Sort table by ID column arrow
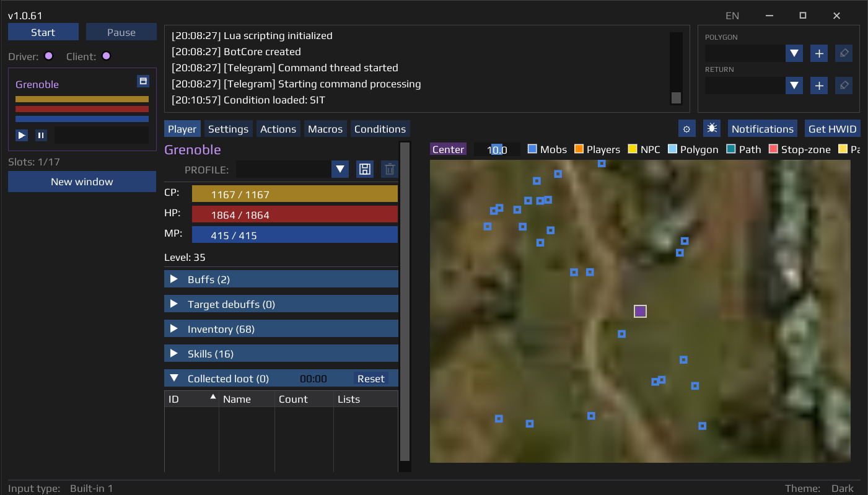The width and height of the screenshot is (868, 495). pyautogui.click(x=213, y=396)
